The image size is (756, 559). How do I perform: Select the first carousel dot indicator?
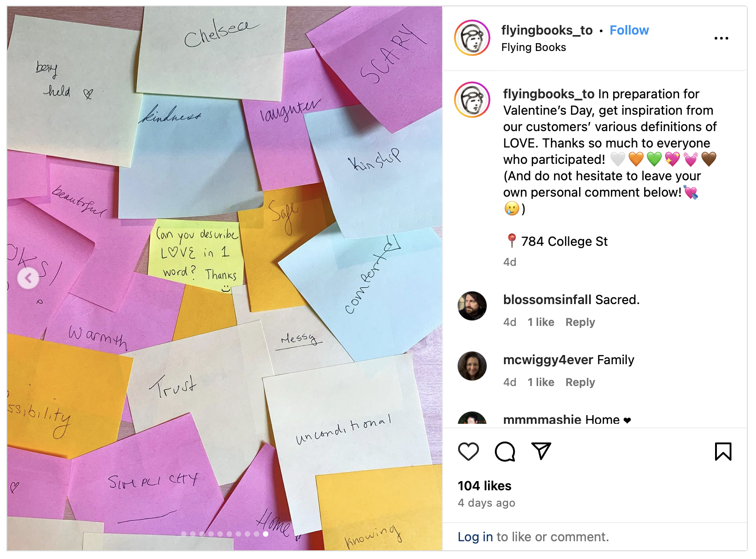184,534
